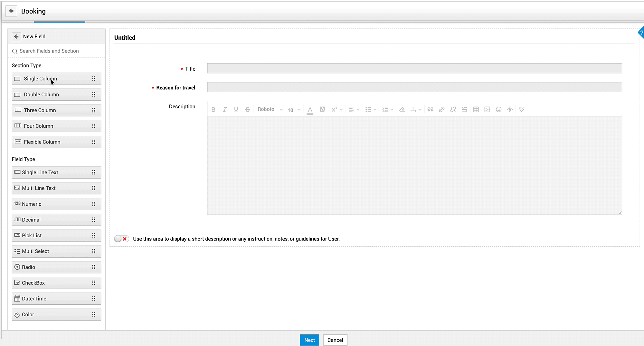
Task: Click the Next button
Action: tap(309, 340)
